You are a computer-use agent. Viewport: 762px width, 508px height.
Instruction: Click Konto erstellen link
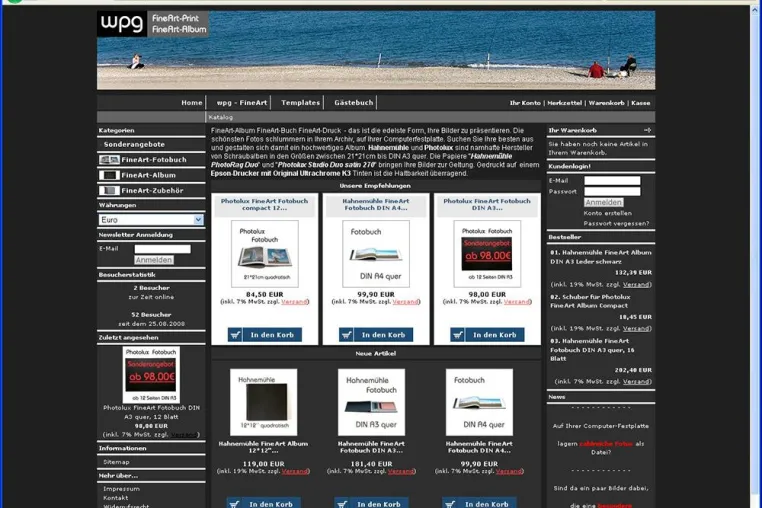[607, 213]
